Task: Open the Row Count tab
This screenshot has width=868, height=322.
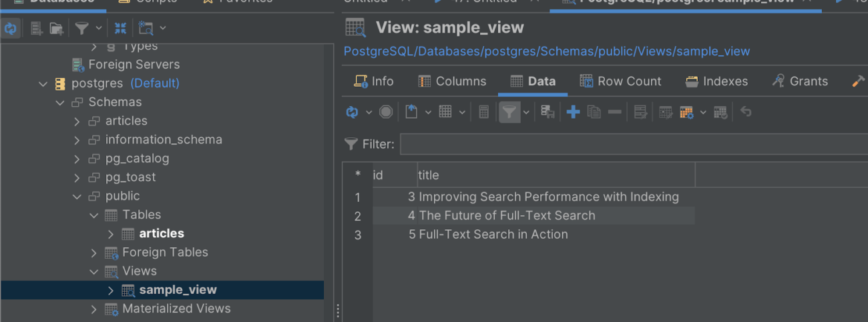Action: tap(620, 81)
